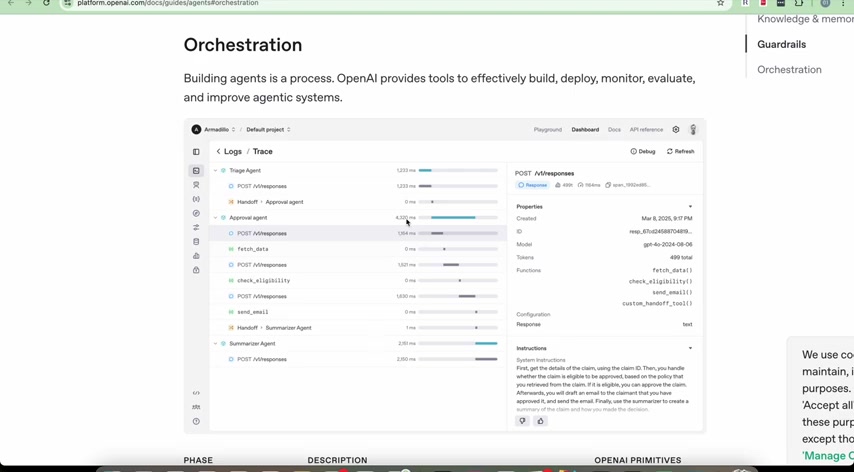Viewport: 854px width, 472px height.
Task: Open the Chrome three-dot menu
Action: tap(843, 3)
